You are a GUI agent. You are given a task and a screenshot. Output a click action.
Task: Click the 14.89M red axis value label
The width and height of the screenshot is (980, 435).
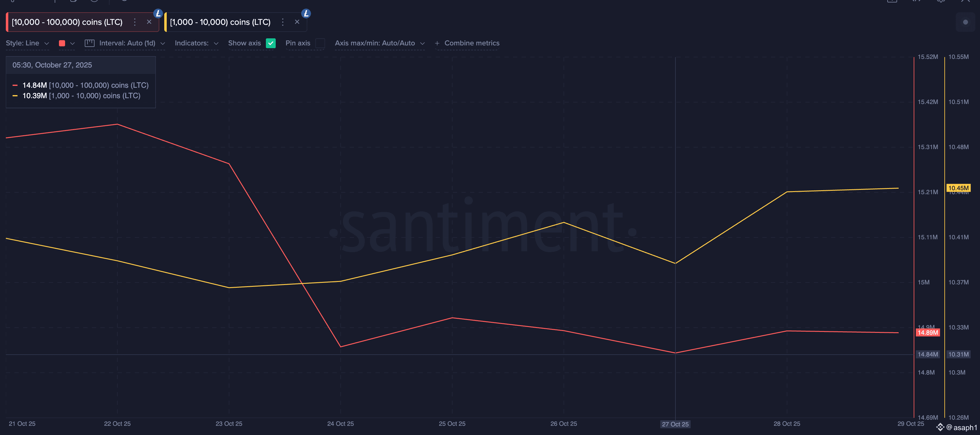[927, 333]
